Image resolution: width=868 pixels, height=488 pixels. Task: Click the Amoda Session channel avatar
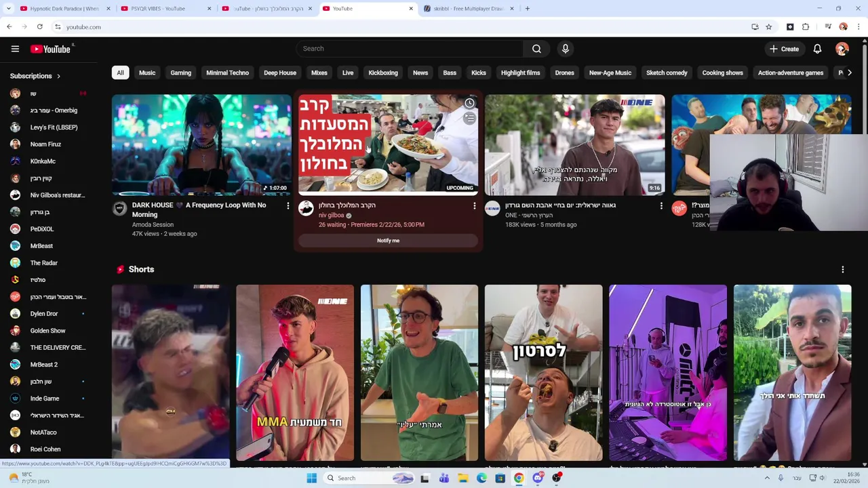pos(119,208)
